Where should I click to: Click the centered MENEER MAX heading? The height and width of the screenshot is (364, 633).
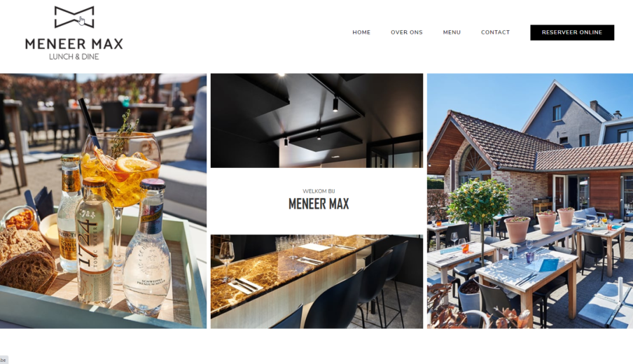point(319,204)
